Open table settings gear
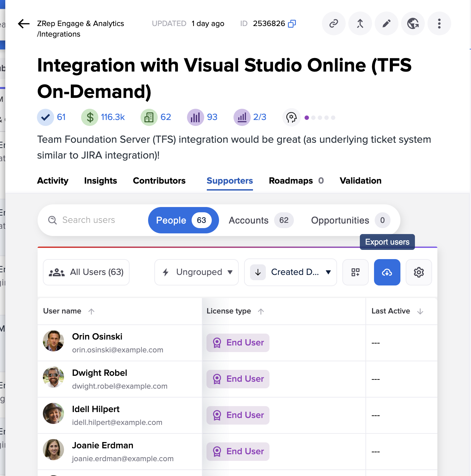Image resolution: width=471 pixels, height=476 pixels. (419, 272)
